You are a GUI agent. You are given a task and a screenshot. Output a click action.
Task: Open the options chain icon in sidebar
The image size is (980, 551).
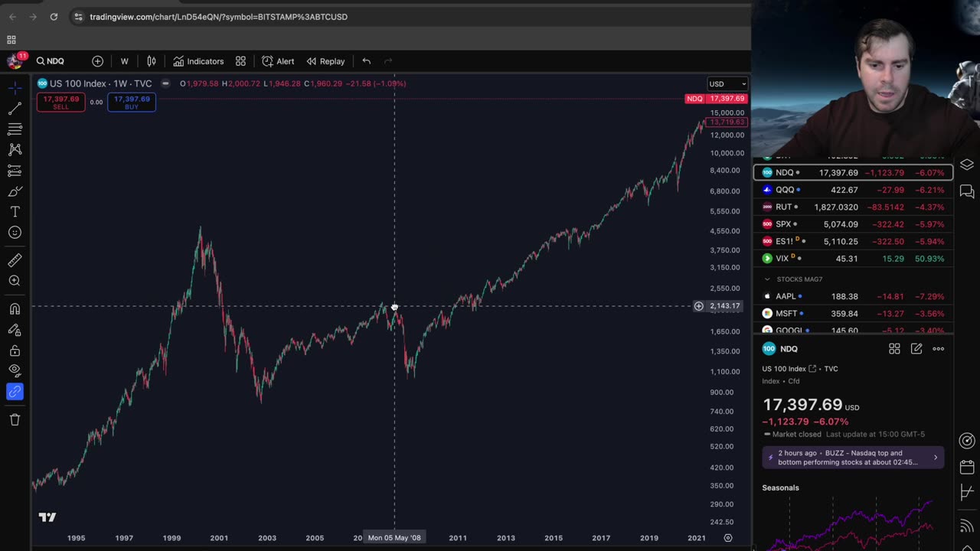click(x=967, y=493)
